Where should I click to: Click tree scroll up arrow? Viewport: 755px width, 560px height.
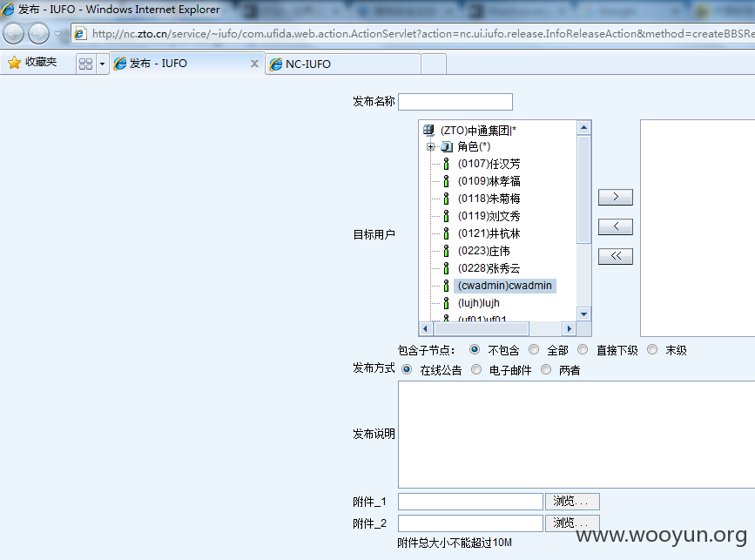583,128
